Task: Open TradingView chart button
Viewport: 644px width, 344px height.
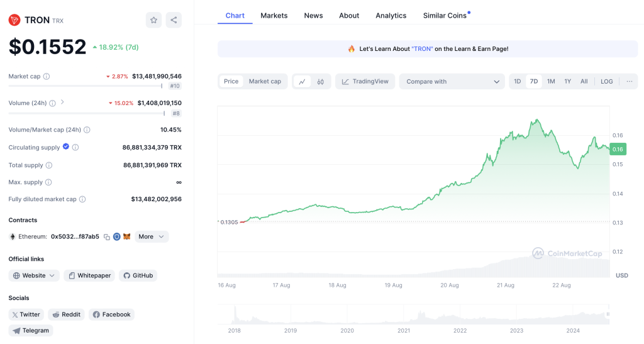Action: tap(365, 81)
